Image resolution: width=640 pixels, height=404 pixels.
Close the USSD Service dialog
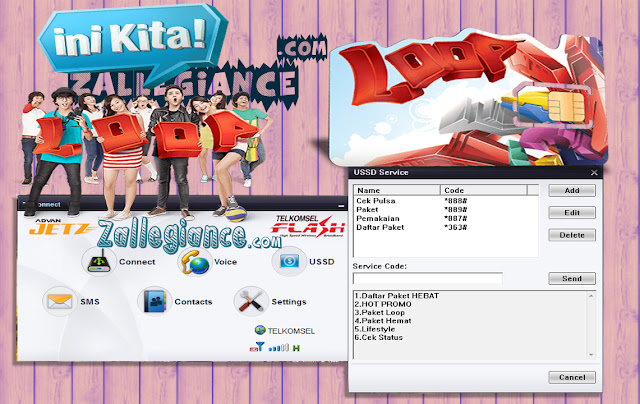(x=594, y=173)
